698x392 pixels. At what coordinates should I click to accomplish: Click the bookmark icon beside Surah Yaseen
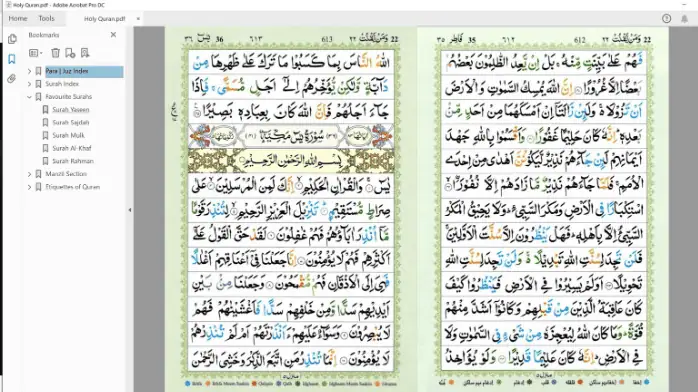coord(45,109)
